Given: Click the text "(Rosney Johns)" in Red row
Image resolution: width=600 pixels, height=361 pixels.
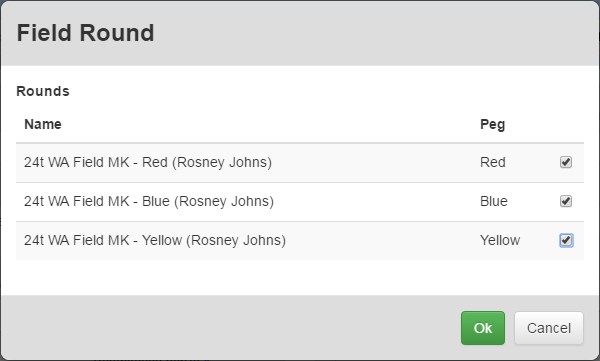Looking at the screenshot, I should tap(222, 163).
